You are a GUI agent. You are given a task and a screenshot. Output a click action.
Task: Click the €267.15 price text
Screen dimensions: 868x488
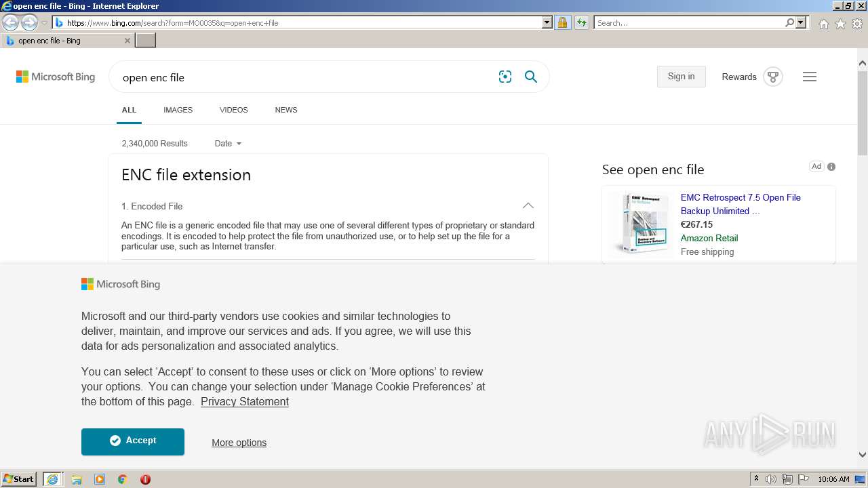tap(696, 225)
